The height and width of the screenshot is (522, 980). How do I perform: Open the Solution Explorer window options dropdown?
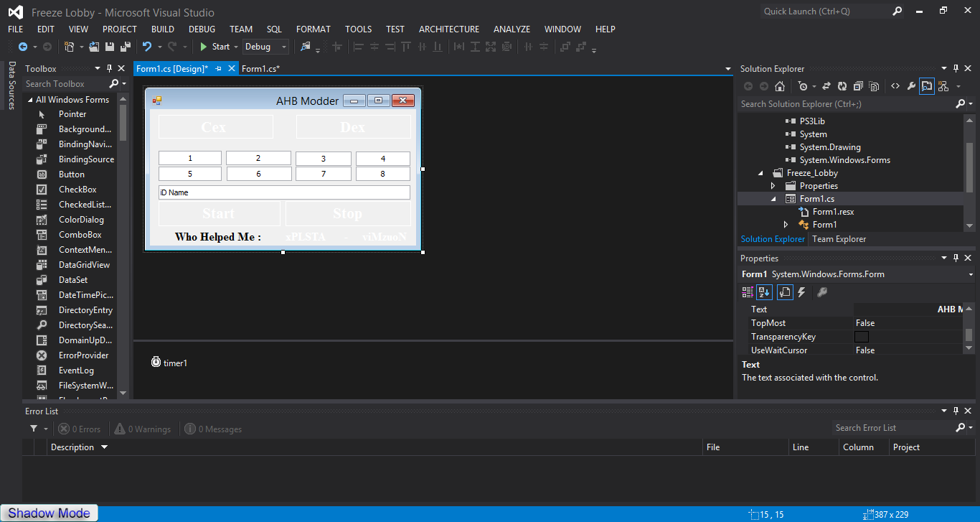946,69
